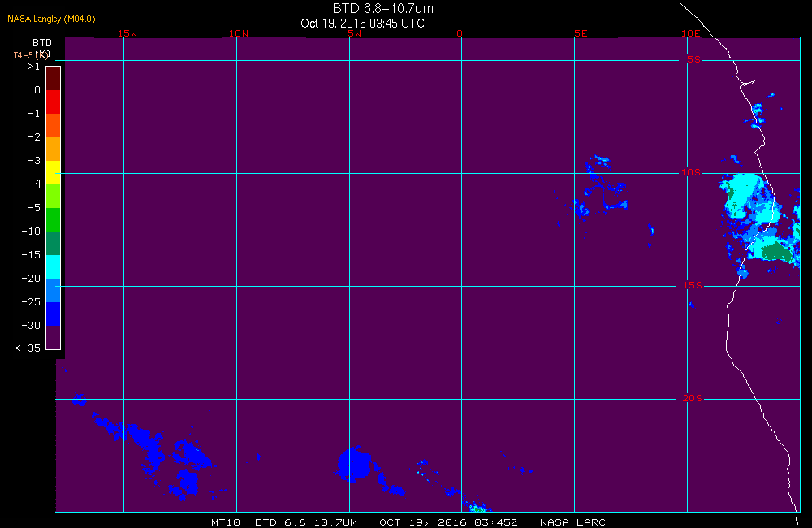The height and width of the screenshot is (528, 812).
Task: Click the <-35 legend value
Action: [x=28, y=348]
